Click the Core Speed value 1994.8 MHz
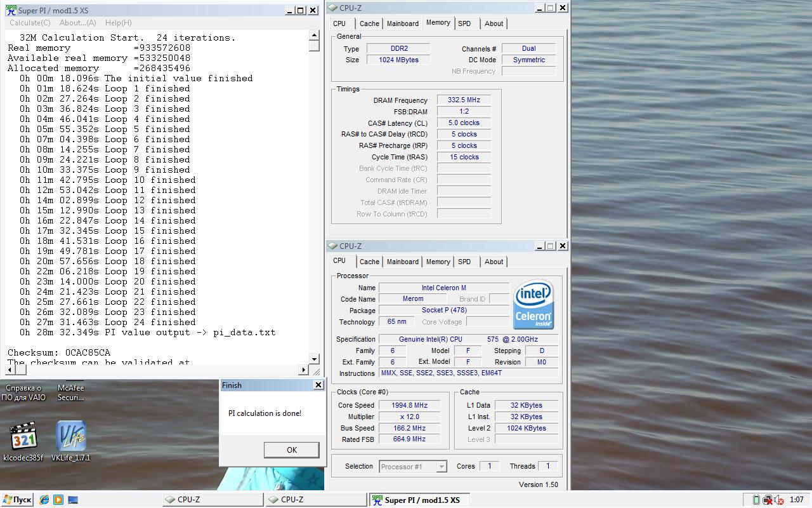Viewport: 812px width, 508px height. [409, 405]
